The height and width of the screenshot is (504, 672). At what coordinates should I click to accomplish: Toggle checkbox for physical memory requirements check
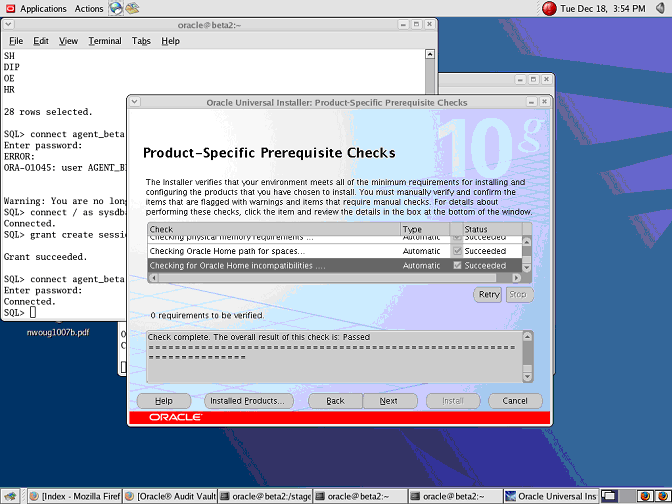click(457, 237)
